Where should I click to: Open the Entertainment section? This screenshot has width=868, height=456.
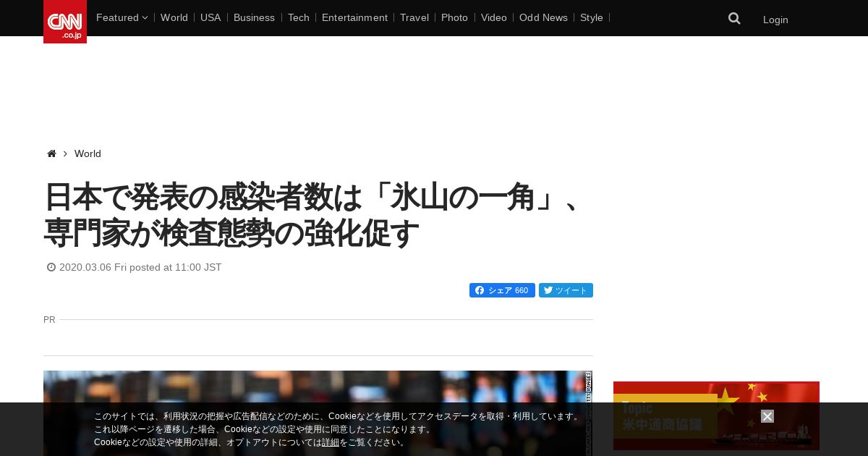[x=354, y=17]
